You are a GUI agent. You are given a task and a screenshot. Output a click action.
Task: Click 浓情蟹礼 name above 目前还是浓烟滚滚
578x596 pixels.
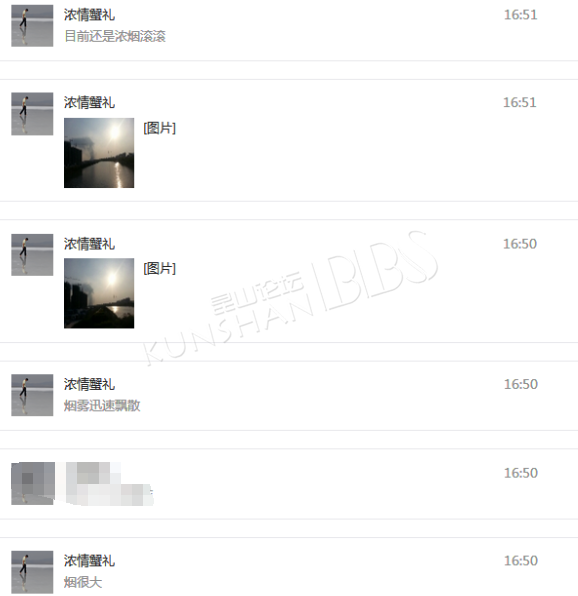point(89,15)
